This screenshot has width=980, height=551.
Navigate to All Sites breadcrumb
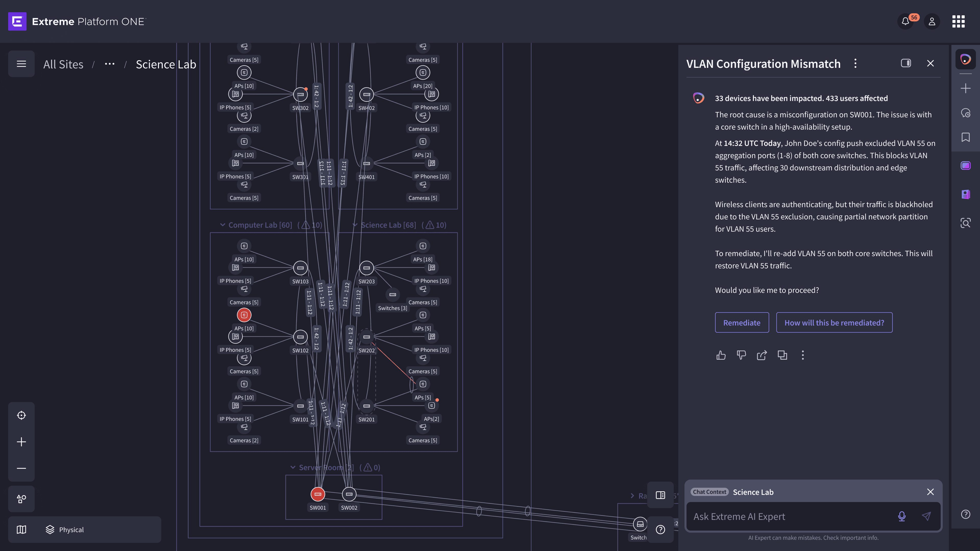[63, 64]
